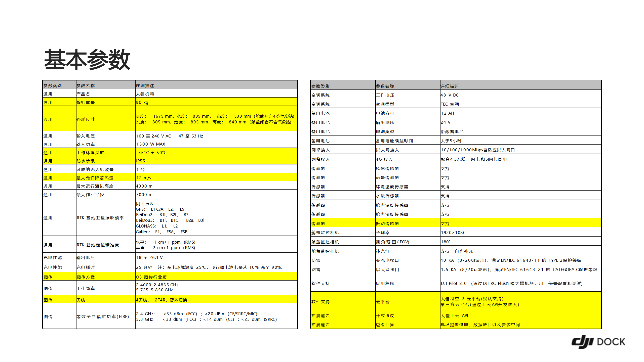This screenshot has height=362, width=644.
Task: Select the 12 m/s wind speed cell
Action: (216, 177)
